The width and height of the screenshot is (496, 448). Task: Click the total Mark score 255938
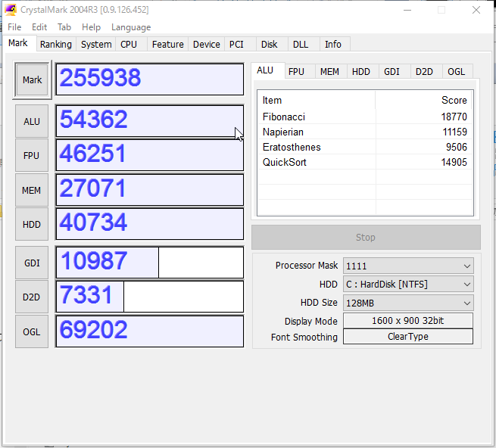point(150,79)
